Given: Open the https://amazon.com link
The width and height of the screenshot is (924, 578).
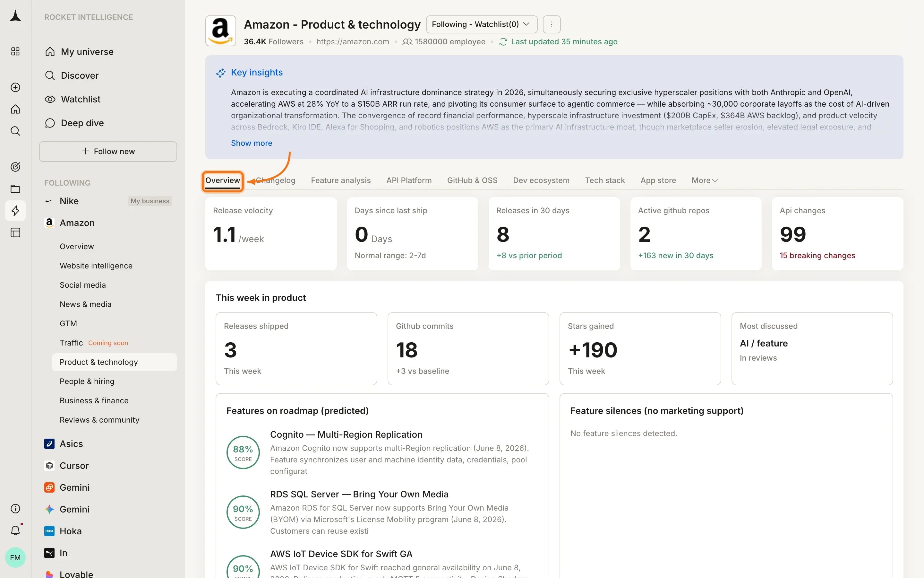Looking at the screenshot, I should tap(352, 42).
